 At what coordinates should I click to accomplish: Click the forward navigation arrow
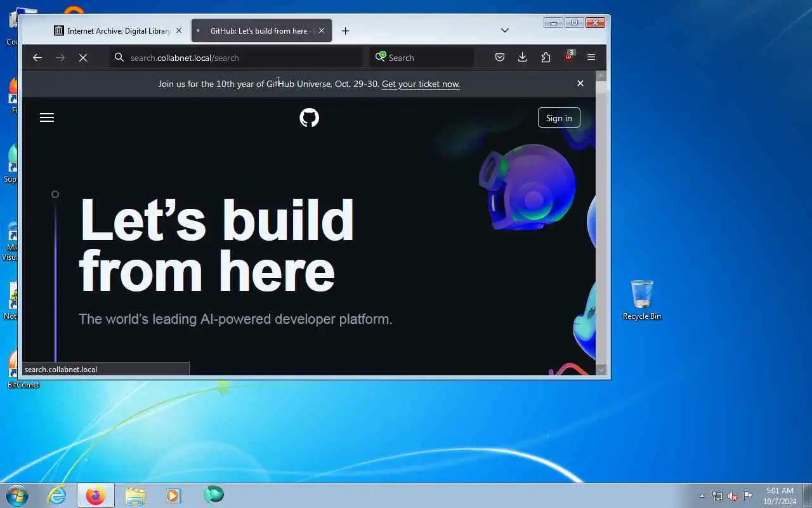pyautogui.click(x=60, y=58)
